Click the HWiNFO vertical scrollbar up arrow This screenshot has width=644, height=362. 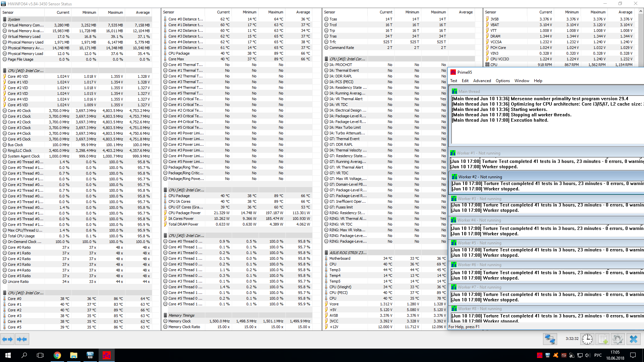[641, 11]
